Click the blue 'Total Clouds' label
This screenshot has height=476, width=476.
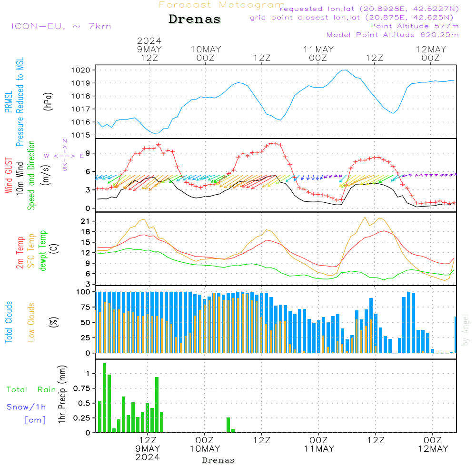(9, 322)
